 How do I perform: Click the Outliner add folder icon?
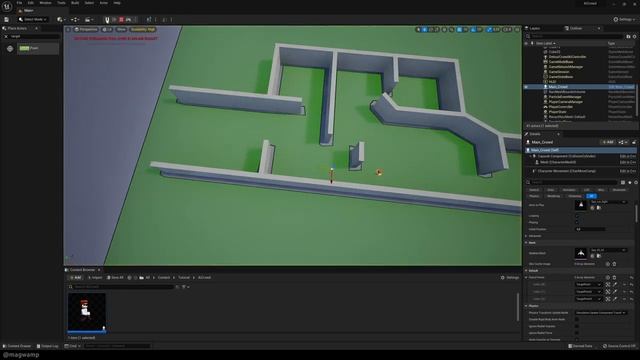628,36
